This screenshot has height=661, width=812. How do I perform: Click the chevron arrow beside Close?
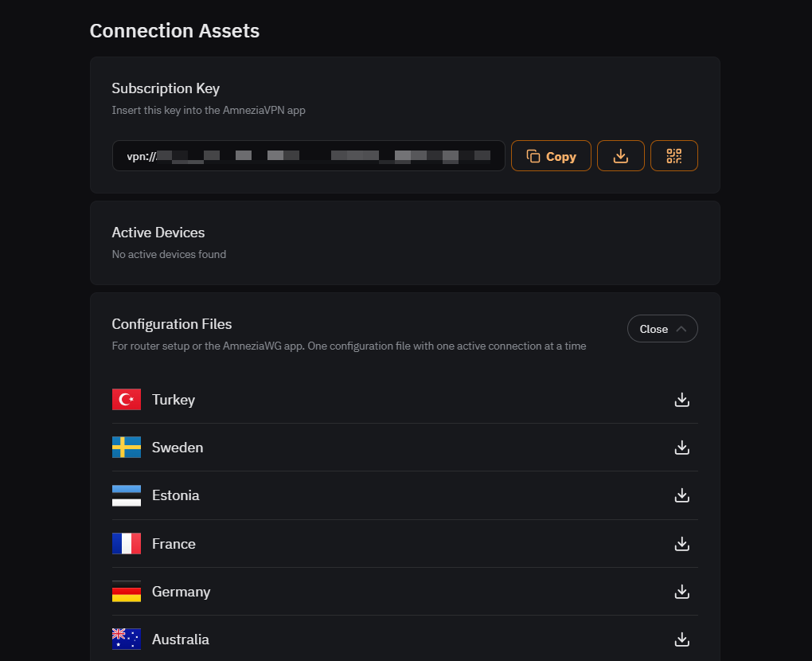click(681, 329)
